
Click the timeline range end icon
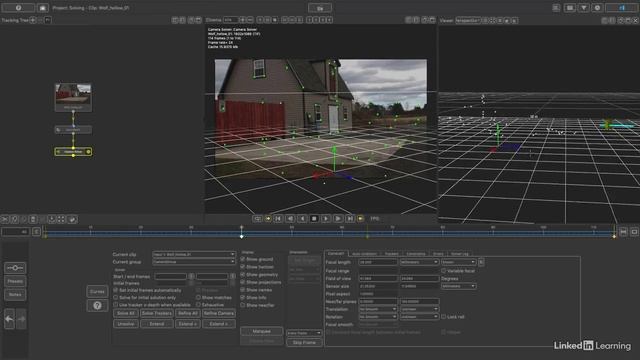623,232
